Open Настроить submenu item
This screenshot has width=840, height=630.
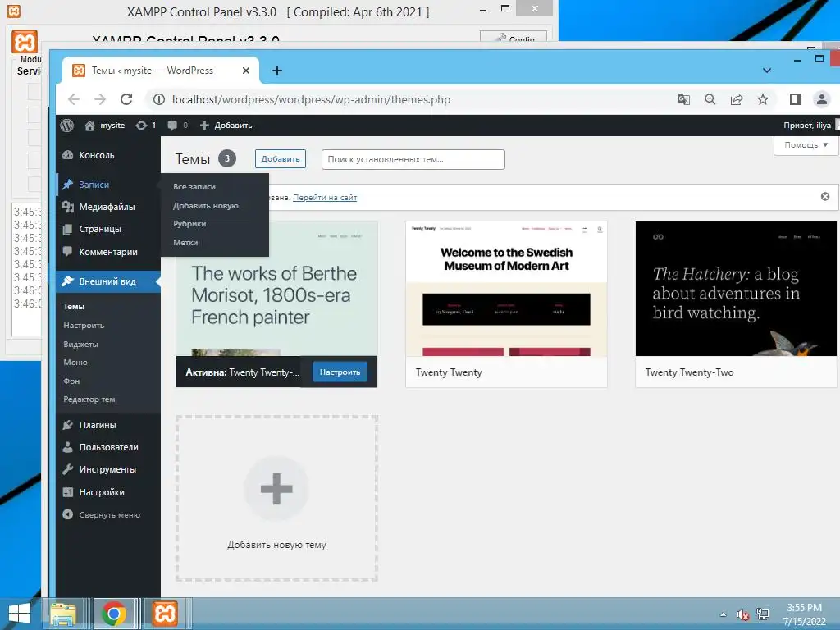[84, 325]
